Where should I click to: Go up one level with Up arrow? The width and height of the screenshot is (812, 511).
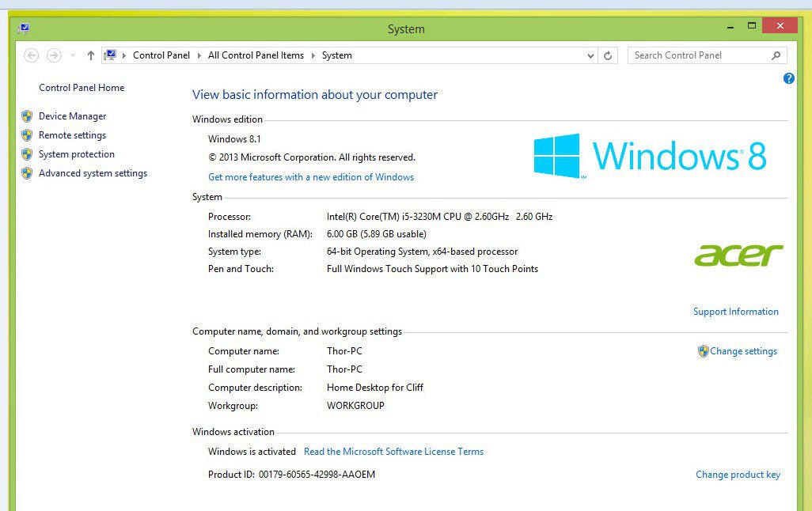tap(91, 55)
